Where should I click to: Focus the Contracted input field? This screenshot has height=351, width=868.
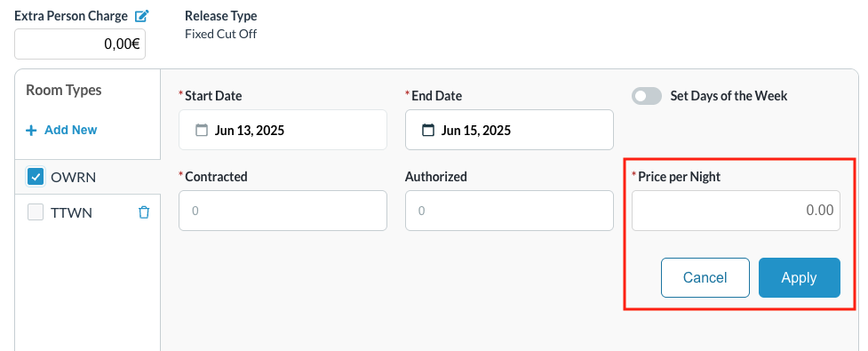tap(283, 211)
